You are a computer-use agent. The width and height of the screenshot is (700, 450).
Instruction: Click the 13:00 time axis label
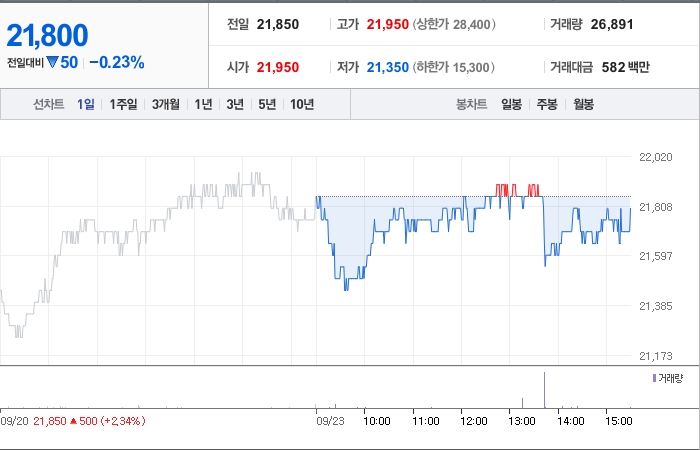pyautogui.click(x=522, y=421)
